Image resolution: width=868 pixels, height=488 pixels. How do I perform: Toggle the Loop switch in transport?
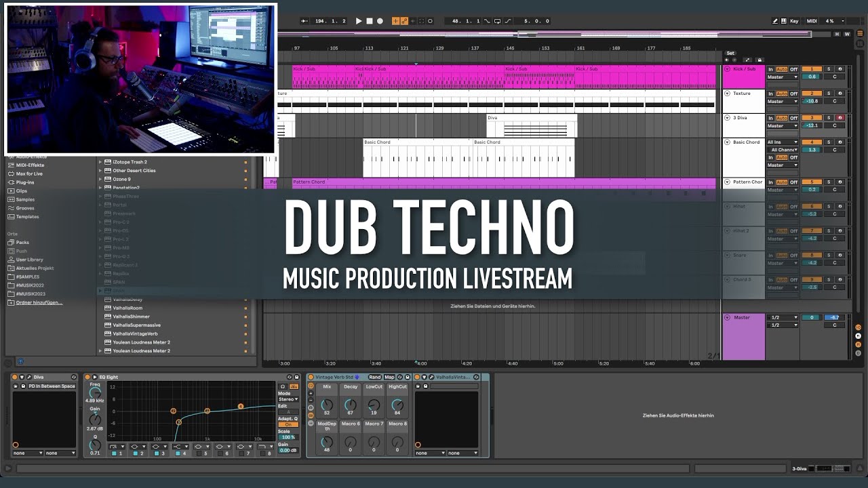point(497,21)
